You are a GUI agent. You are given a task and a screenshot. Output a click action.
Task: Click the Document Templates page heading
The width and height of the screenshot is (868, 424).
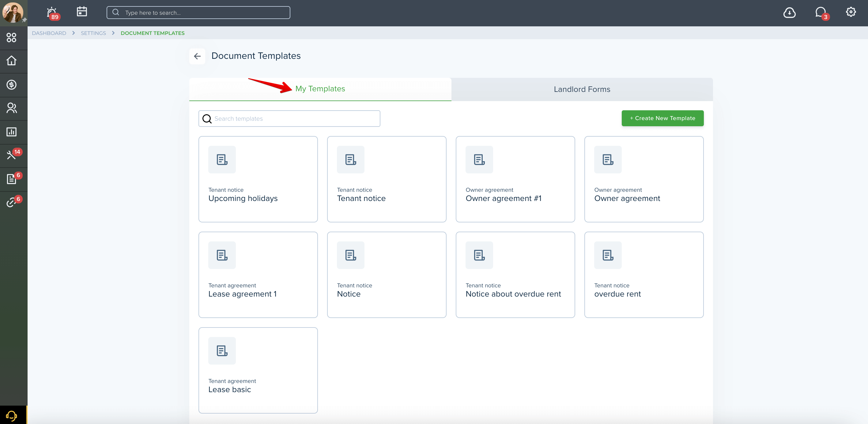(256, 56)
